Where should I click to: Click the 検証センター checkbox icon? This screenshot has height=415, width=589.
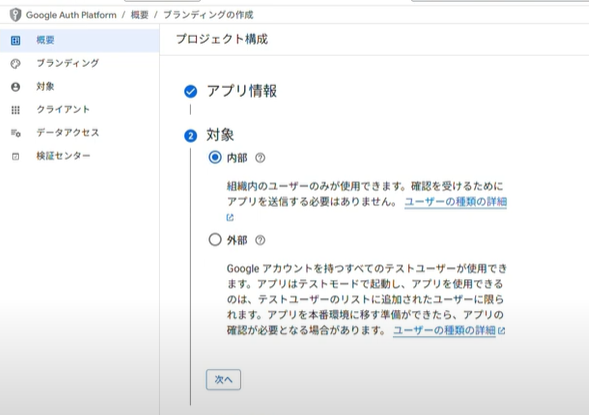[15, 156]
